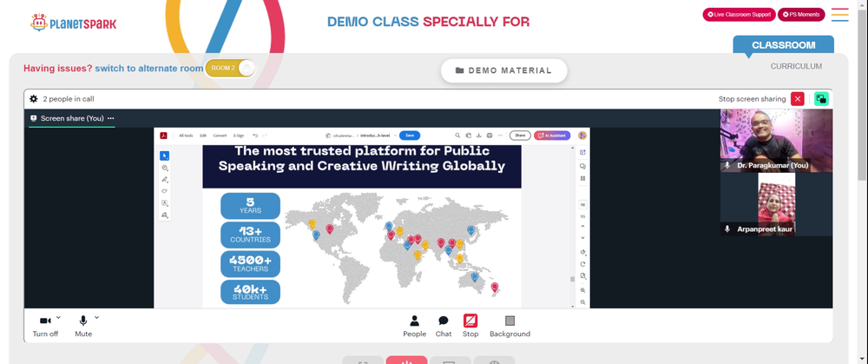Turn off the camera
This screenshot has height=364, width=868.
pyautogui.click(x=45, y=327)
